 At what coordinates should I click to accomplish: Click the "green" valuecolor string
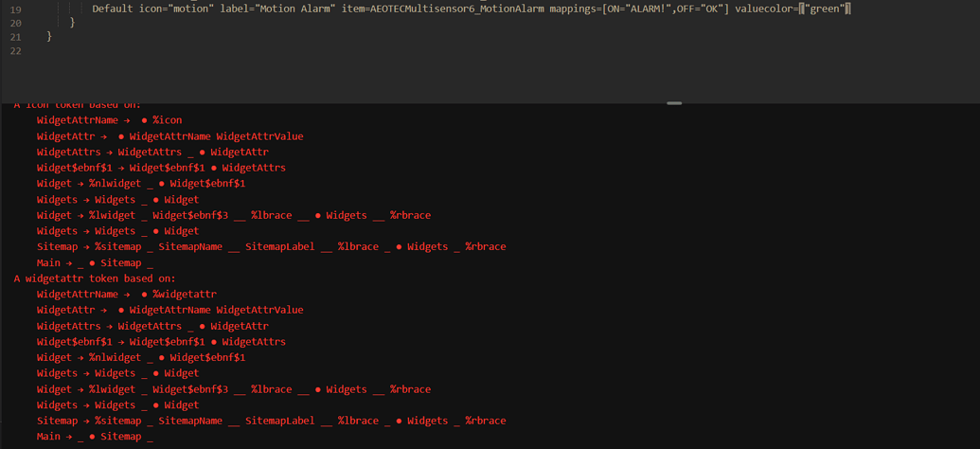(x=826, y=9)
